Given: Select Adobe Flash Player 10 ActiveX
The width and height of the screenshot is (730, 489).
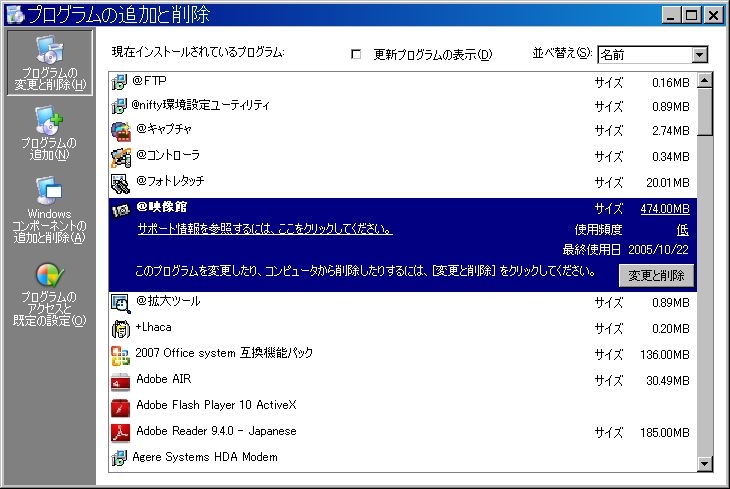Looking at the screenshot, I should pos(403,407).
